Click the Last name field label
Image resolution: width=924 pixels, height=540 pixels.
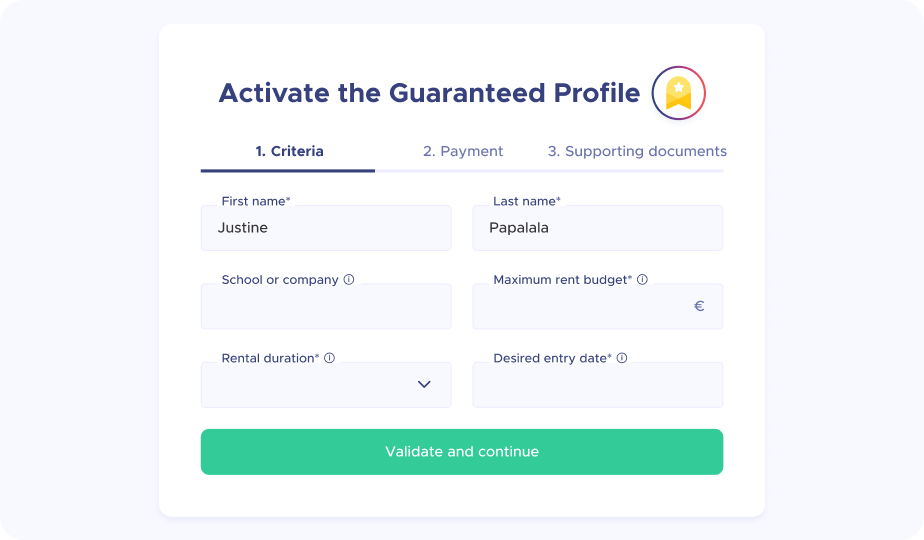click(526, 201)
